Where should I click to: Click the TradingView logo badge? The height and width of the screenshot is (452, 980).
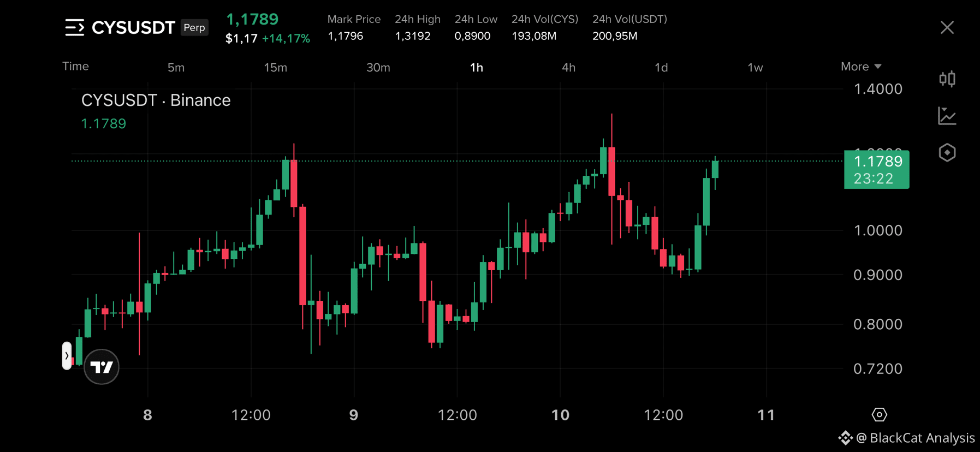(x=102, y=367)
